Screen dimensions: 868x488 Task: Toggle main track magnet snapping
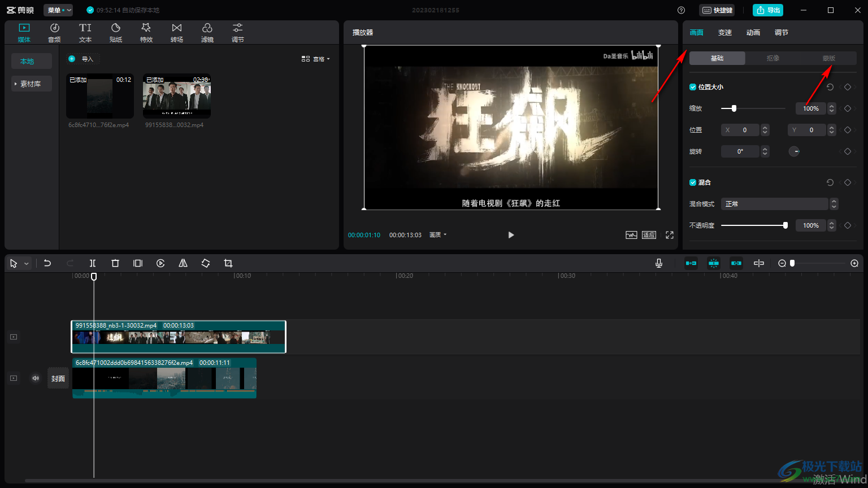[x=691, y=263]
